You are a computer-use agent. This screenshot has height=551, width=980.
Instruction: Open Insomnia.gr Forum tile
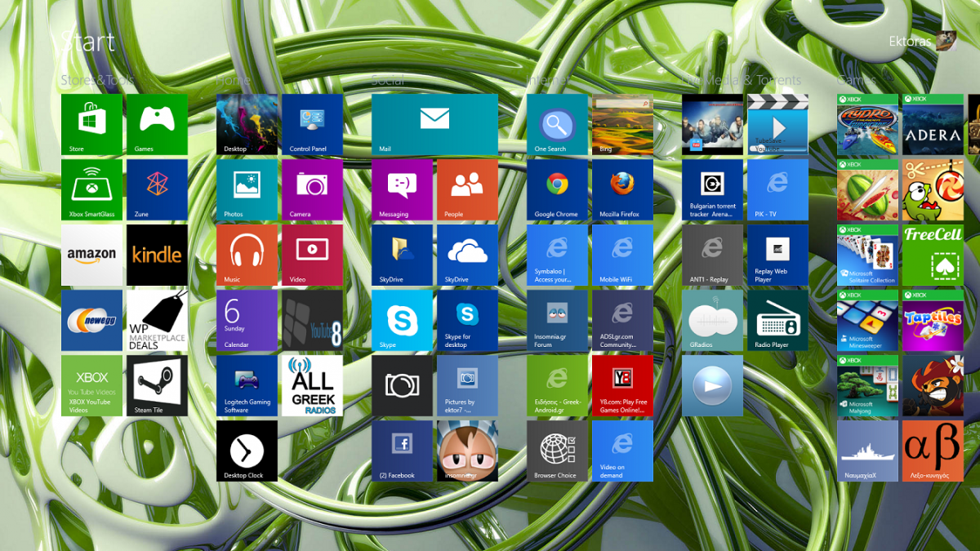tap(557, 320)
